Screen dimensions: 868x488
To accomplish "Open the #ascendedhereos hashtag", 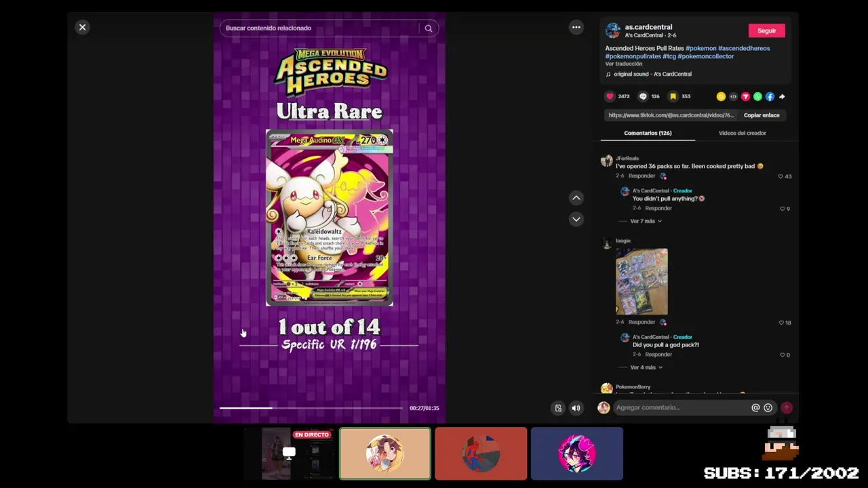I will [x=744, y=48].
